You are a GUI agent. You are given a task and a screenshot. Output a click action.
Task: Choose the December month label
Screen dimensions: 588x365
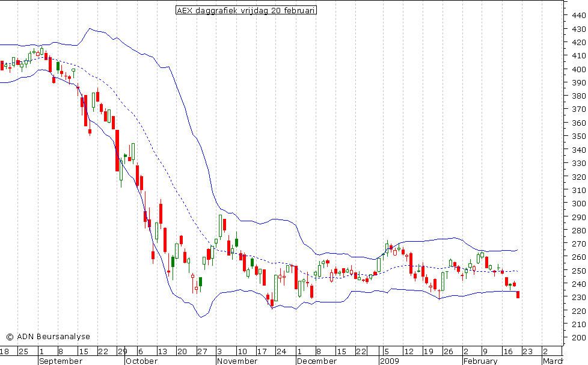pos(317,361)
